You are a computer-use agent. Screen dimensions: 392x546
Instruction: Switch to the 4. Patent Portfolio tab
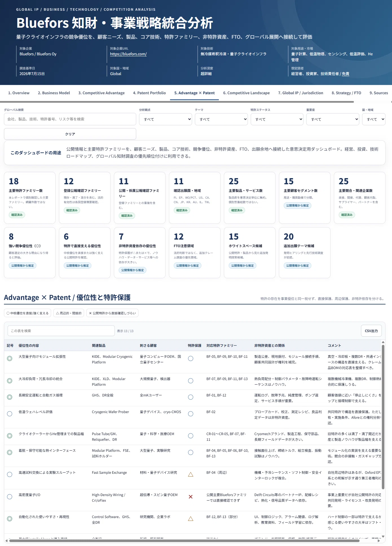coord(149,93)
